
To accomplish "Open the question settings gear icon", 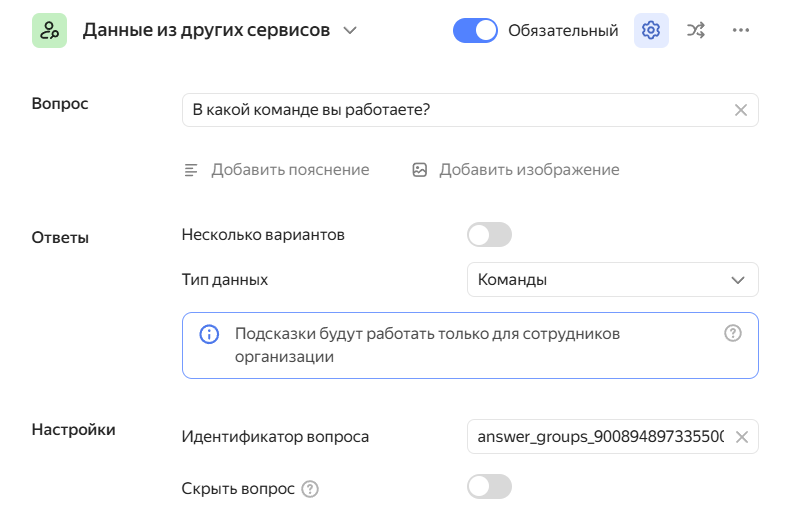I will 651,30.
